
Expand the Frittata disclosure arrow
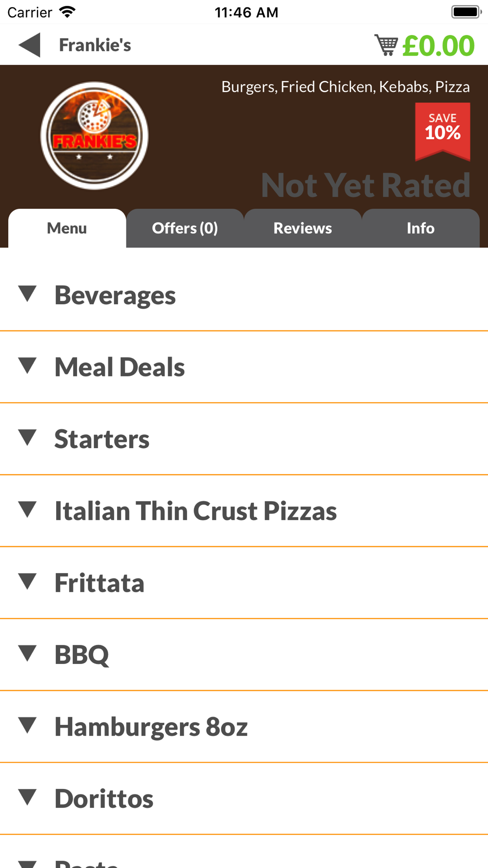coord(27,581)
